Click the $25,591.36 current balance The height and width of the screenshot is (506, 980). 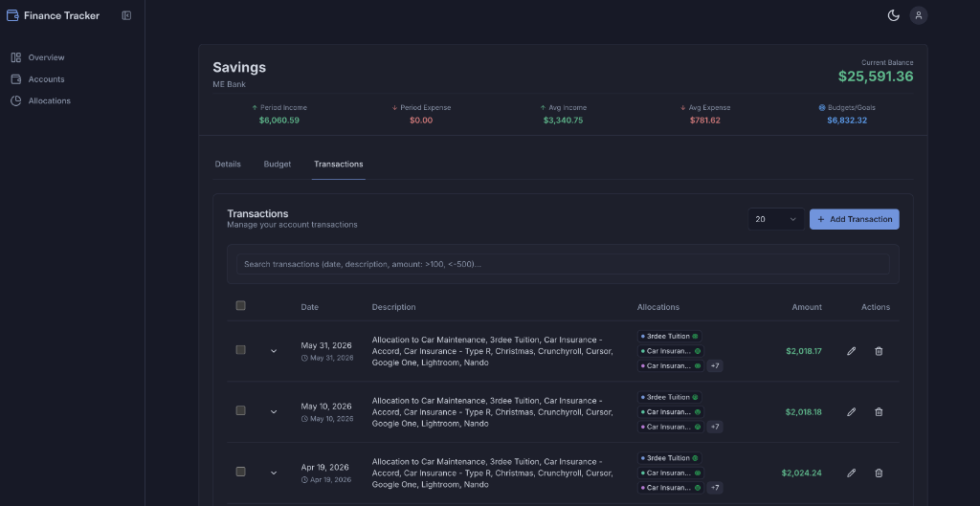click(876, 77)
